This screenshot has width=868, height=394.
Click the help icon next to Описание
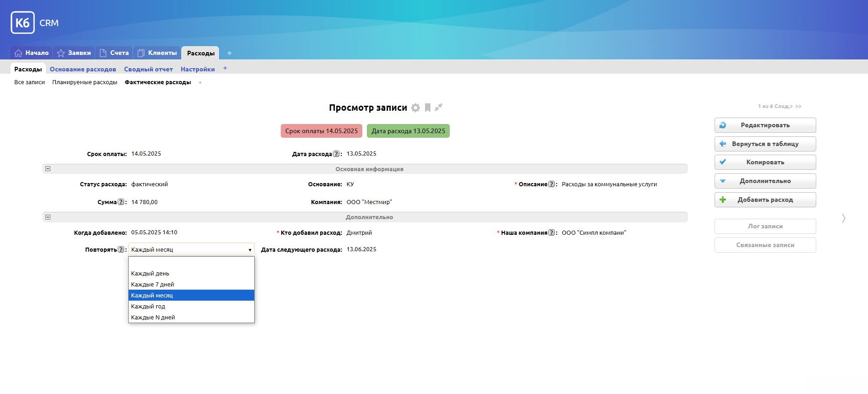tap(551, 184)
